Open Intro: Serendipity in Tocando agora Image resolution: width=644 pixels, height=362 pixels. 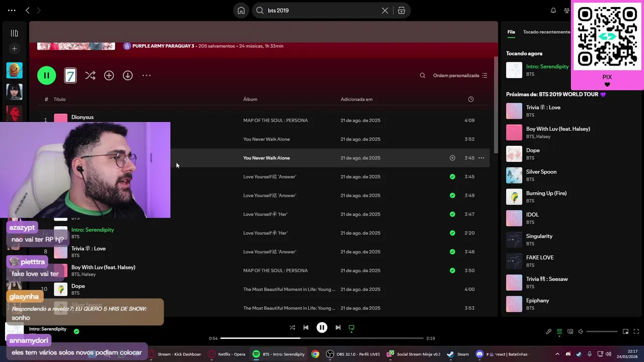547,66
